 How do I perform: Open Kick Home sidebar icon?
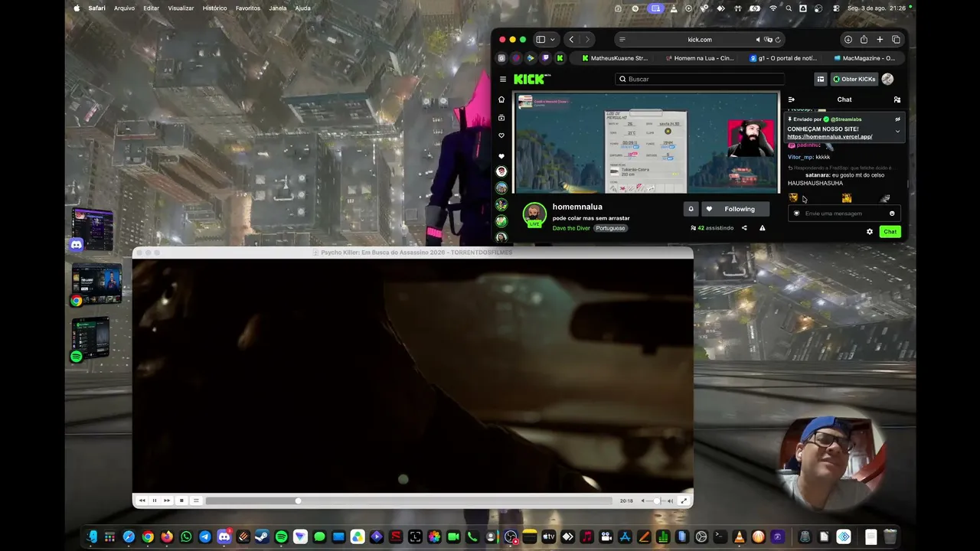(x=501, y=99)
